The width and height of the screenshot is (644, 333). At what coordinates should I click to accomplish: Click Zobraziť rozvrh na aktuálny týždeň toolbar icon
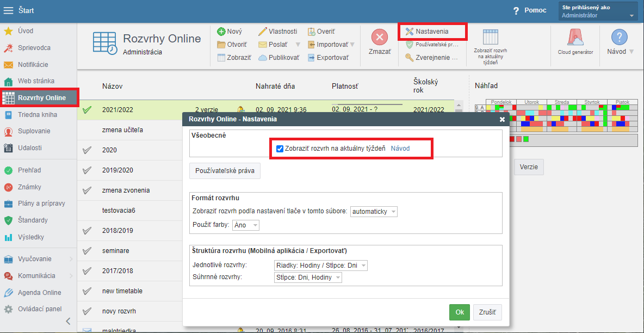point(491,37)
